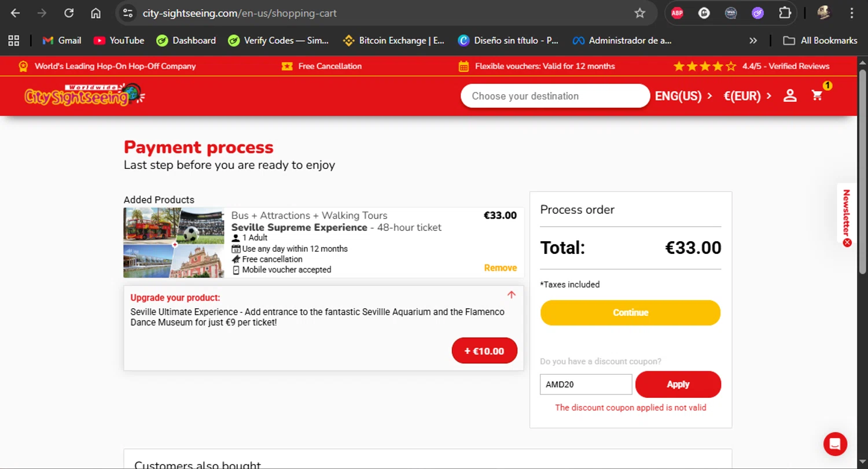
Task: Click the Seville product thumbnail image
Action: tap(174, 243)
